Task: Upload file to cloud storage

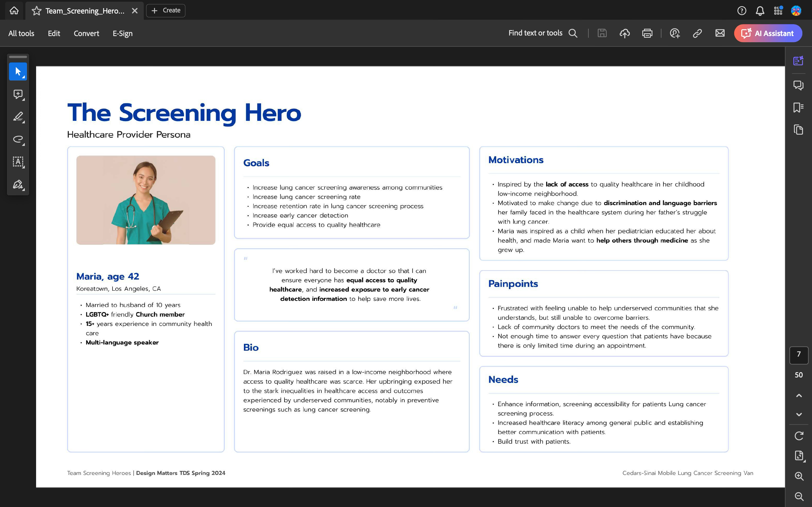Action: click(625, 33)
